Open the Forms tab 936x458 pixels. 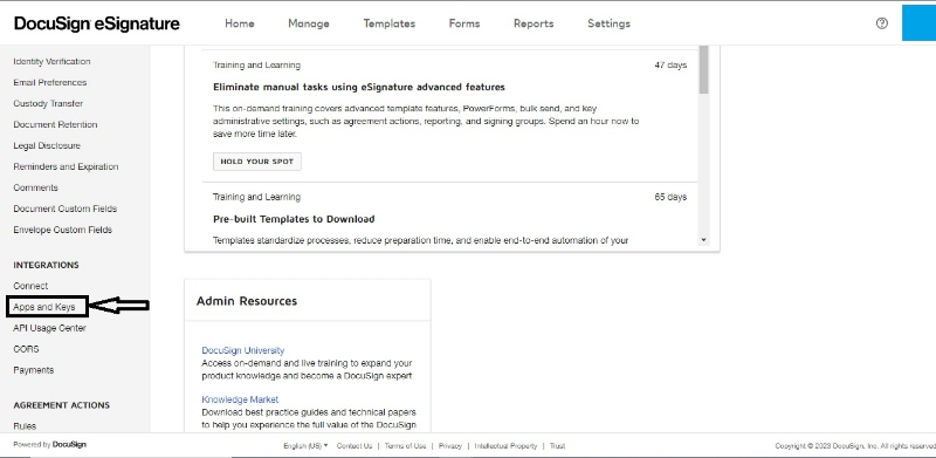point(464,24)
